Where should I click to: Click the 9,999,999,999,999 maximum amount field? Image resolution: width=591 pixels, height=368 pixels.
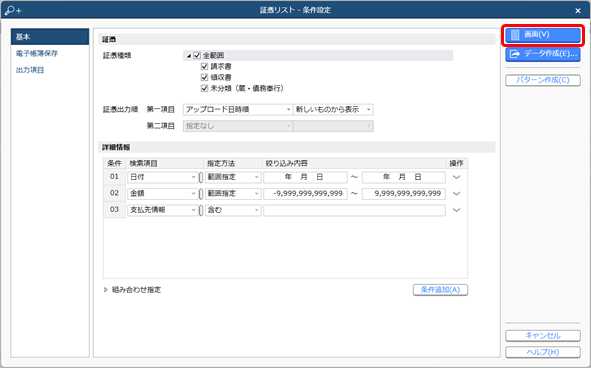point(404,193)
